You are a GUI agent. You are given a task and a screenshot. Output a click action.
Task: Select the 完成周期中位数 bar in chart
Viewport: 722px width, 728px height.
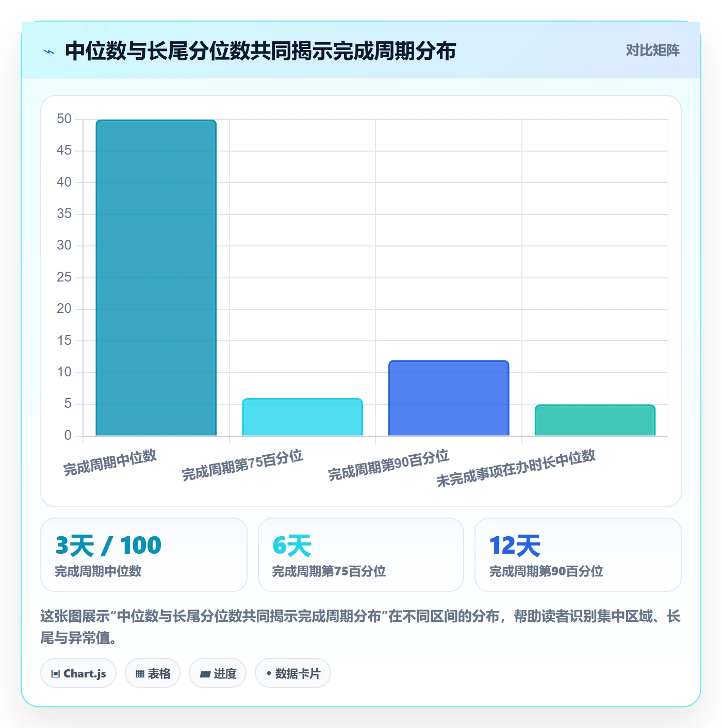[x=156, y=278]
